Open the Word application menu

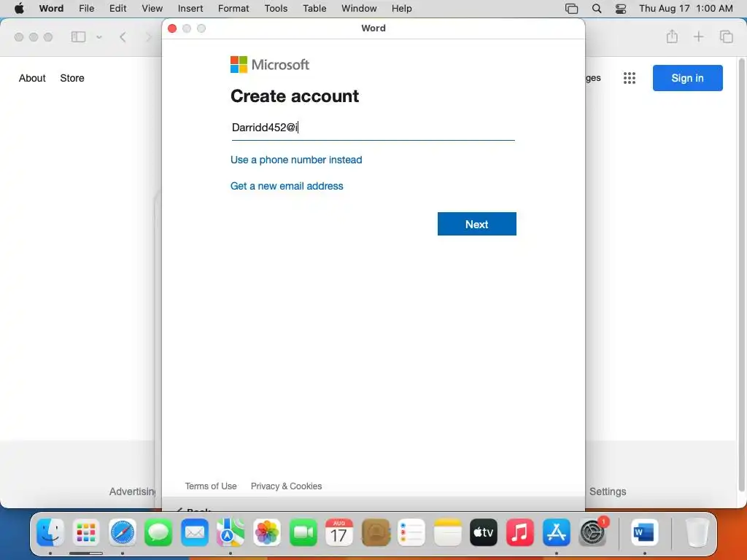[x=52, y=8]
